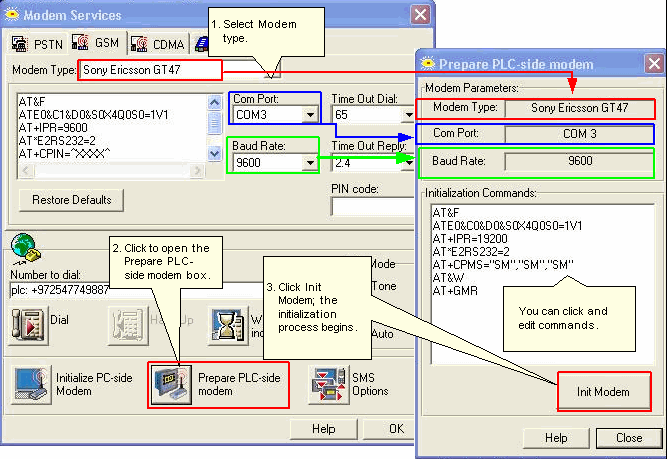667x459 pixels.
Task: Click scroll up arrow in AT commands list
Action: [x=214, y=103]
